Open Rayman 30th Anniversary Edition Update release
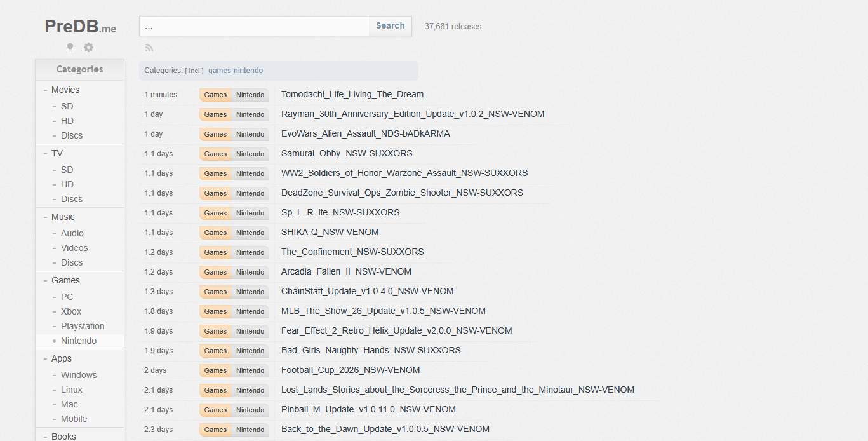The width and height of the screenshot is (868, 441). [x=413, y=114]
